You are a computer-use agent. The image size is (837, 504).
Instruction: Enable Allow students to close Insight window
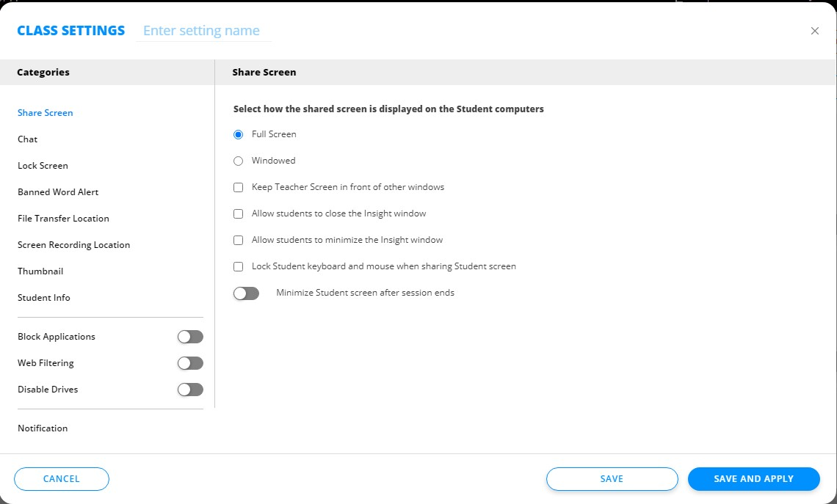(238, 214)
